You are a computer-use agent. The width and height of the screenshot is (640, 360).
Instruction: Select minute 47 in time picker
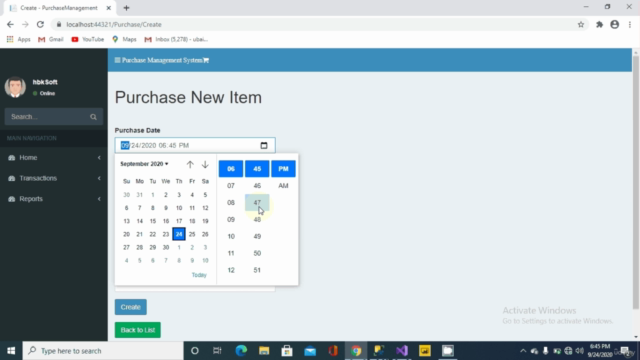[257, 202]
